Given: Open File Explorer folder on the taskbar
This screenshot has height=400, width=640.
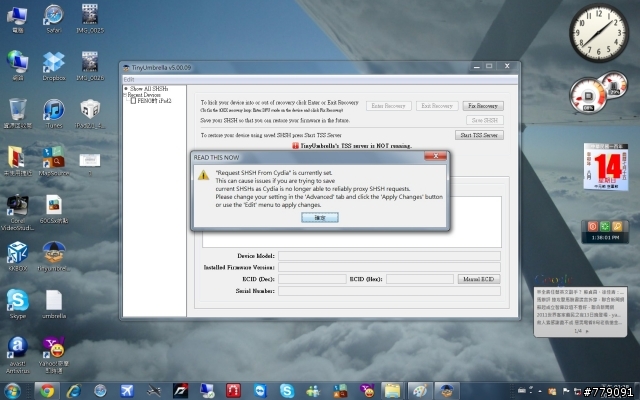Looking at the screenshot, I should (x=392, y=391).
